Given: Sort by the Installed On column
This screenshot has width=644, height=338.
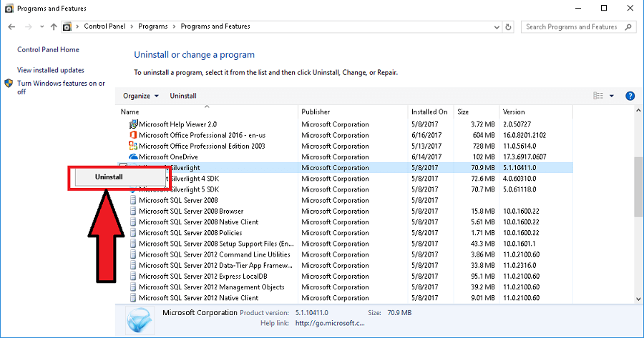Looking at the screenshot, I should click(x=431, y=111).
